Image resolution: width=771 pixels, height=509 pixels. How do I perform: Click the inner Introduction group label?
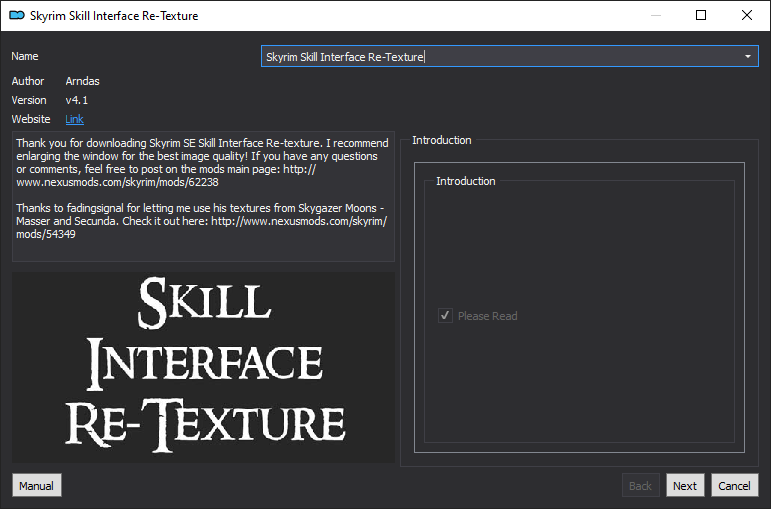point(466,181)
